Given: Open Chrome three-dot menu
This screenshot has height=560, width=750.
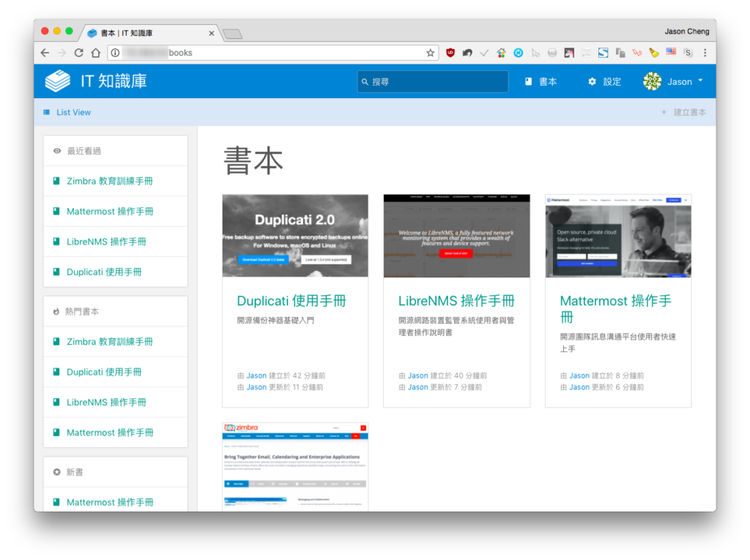Looking at the screenshot, I should [x=705, y=53].
